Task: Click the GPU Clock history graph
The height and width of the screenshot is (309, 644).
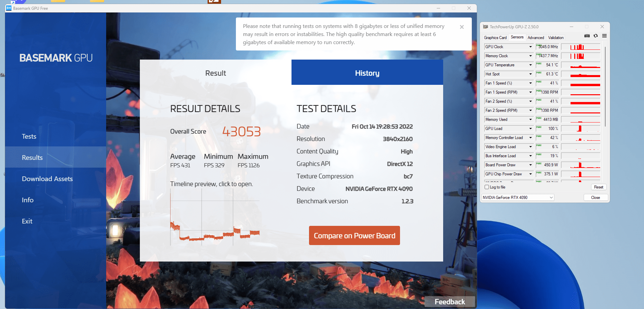Action: coord(581,47)
